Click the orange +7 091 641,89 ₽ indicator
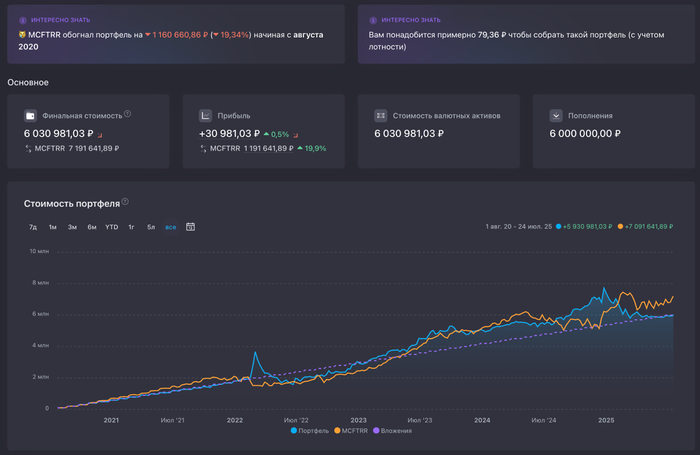Screen dimensions: 700x455 (647, 227)
